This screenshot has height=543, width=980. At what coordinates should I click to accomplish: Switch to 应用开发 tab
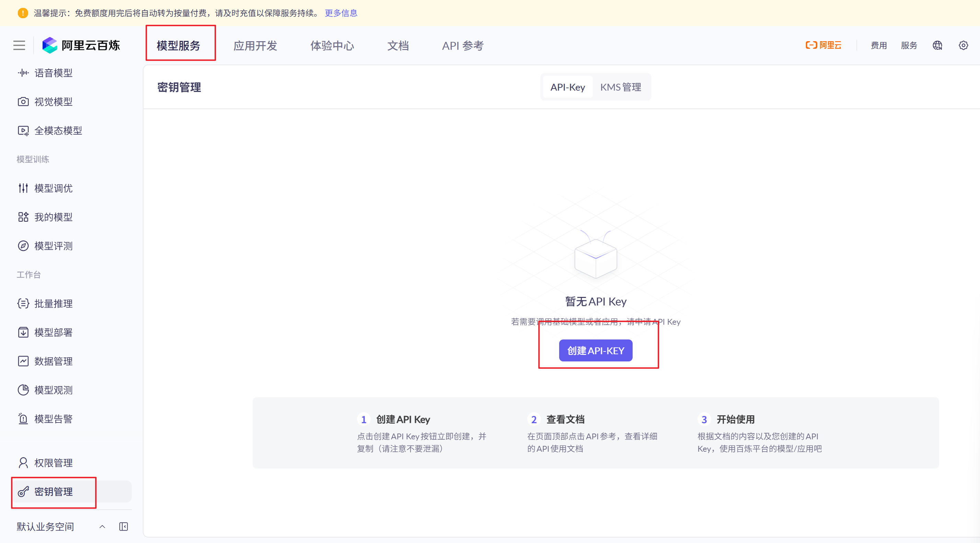[x=255, y=46]
